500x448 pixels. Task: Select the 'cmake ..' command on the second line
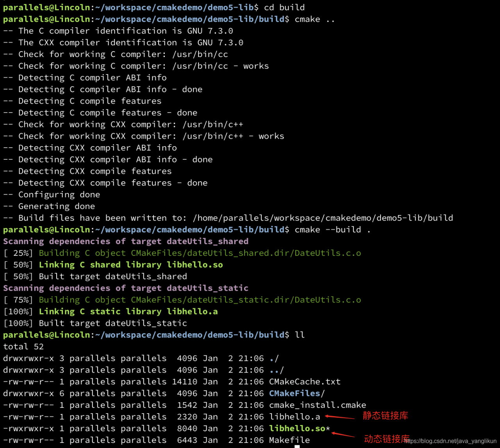point(315,19)
